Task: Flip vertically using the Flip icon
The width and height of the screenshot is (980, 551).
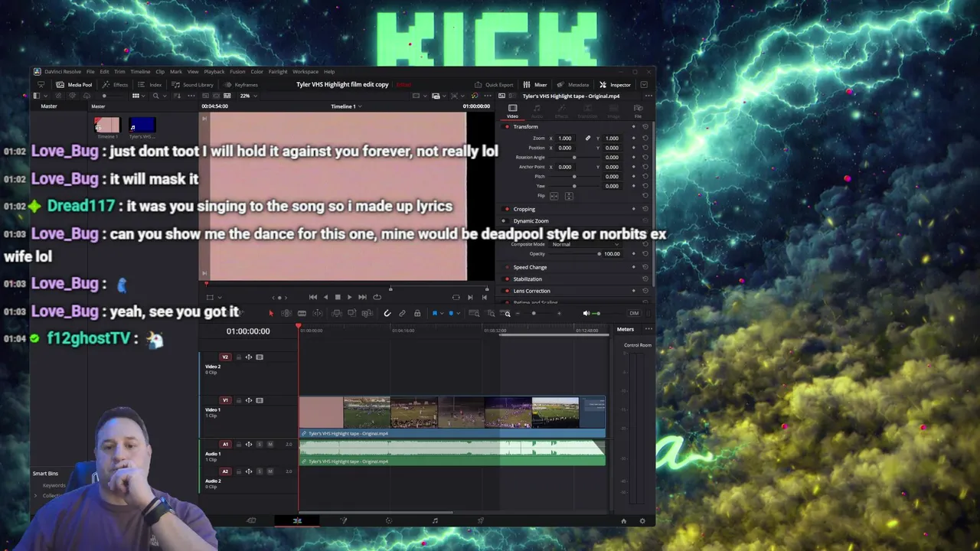Action: point(569,196)
